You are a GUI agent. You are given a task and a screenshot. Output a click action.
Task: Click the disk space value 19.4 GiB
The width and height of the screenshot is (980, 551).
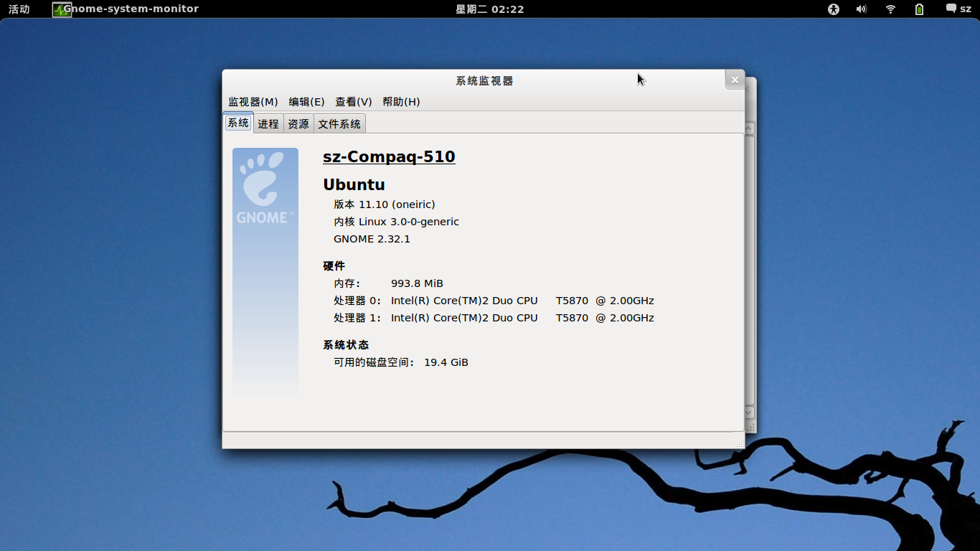[446, 362]
